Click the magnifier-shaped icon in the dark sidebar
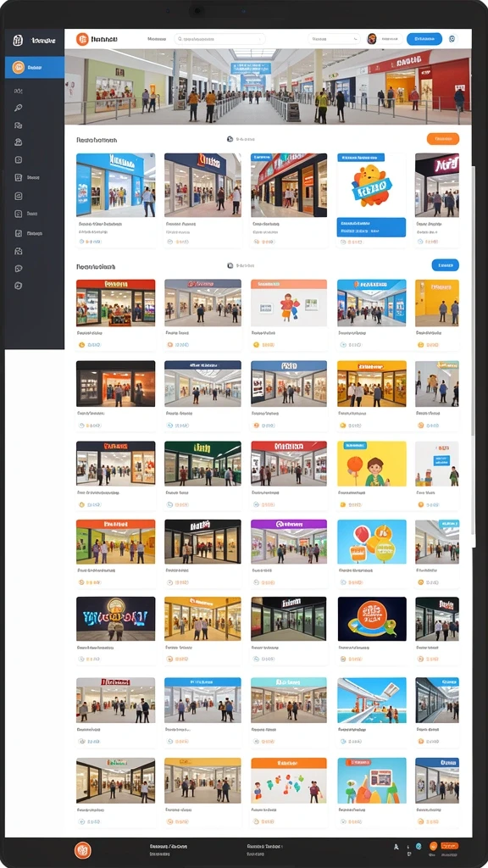Screen dimensions: 488x868 click(19, 108)
